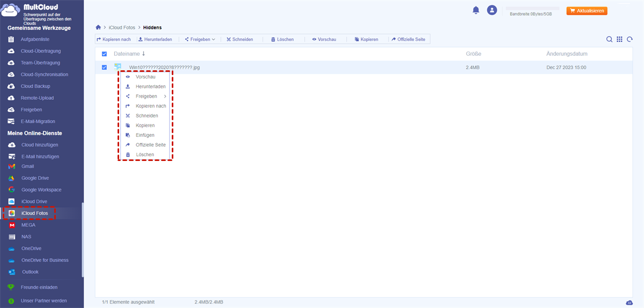This screenshot has height=308, width=644.
Task: Select iCloud Fotos in sidebar
Action: pyautogui.click(x=34, y=214)
